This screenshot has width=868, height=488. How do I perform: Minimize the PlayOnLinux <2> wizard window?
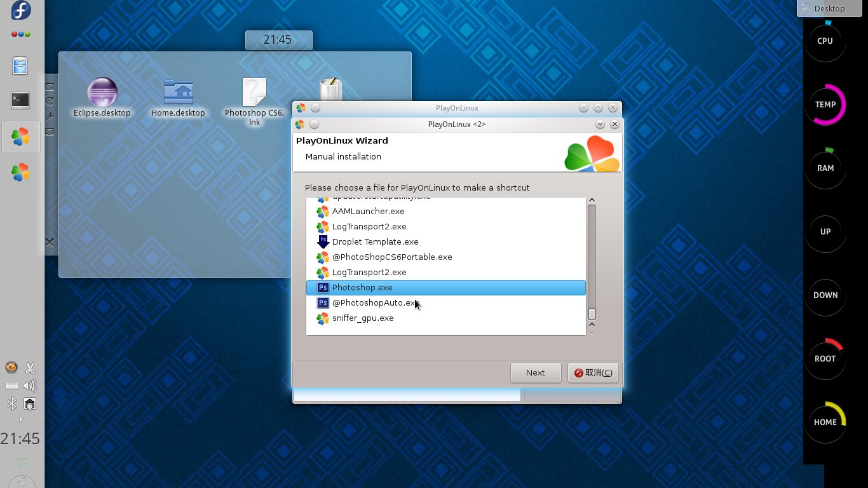coord(599,125)
